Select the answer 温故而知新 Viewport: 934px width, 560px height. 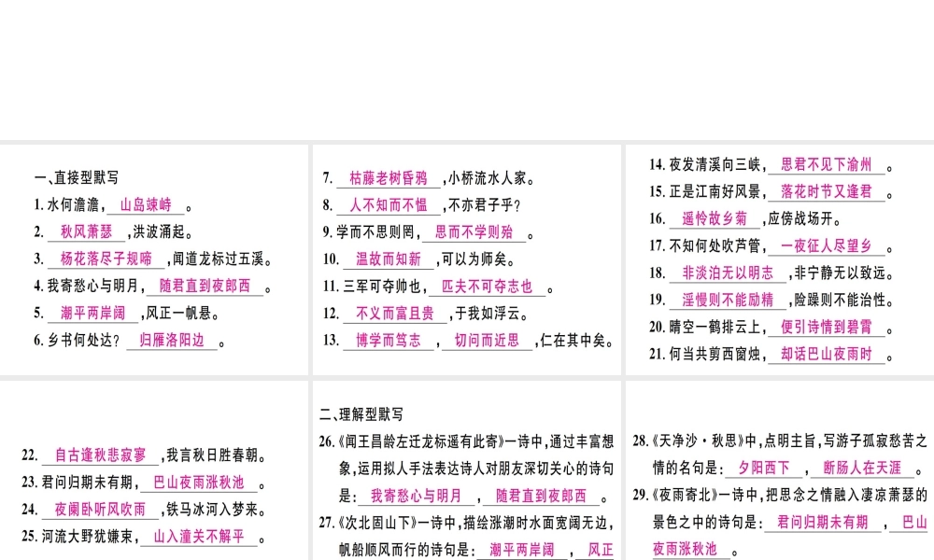tap(389, 259)
